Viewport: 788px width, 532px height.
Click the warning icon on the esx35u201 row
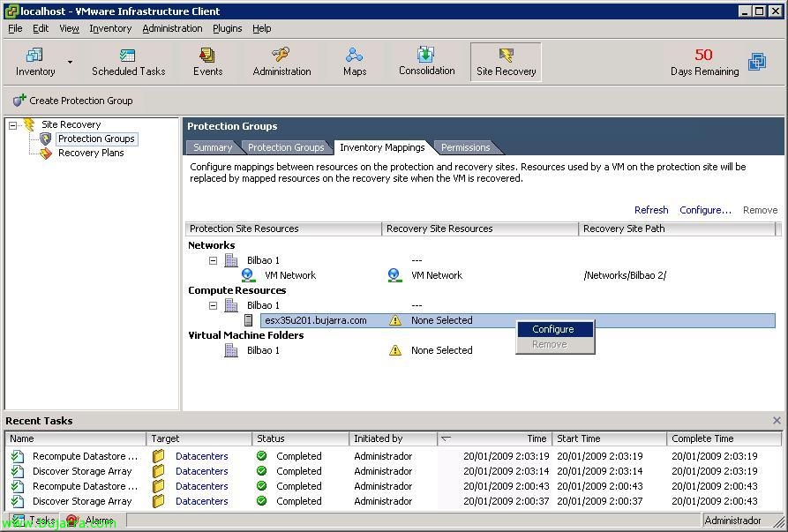click(395, 320)
